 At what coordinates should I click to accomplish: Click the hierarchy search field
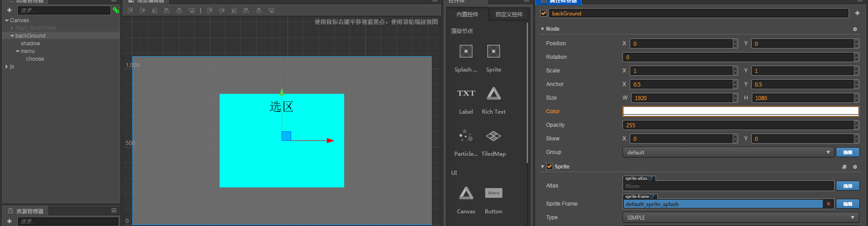pyautogui.click(x=64, y=10)
